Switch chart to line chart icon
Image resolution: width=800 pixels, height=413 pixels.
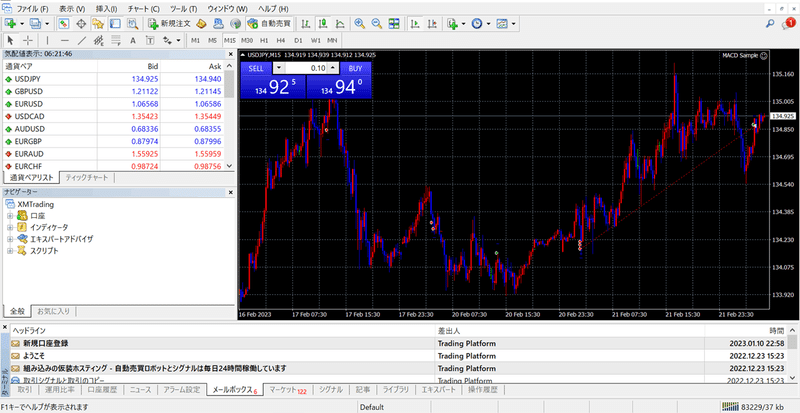coord(340,23)
